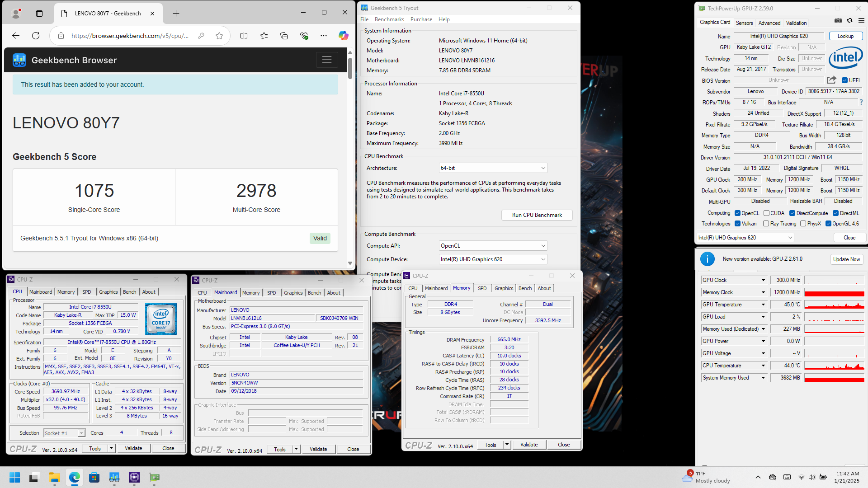This screenshot has height=488, width=868.
Task: Toggle the PhysX checkbox
Action: (803, 224)
